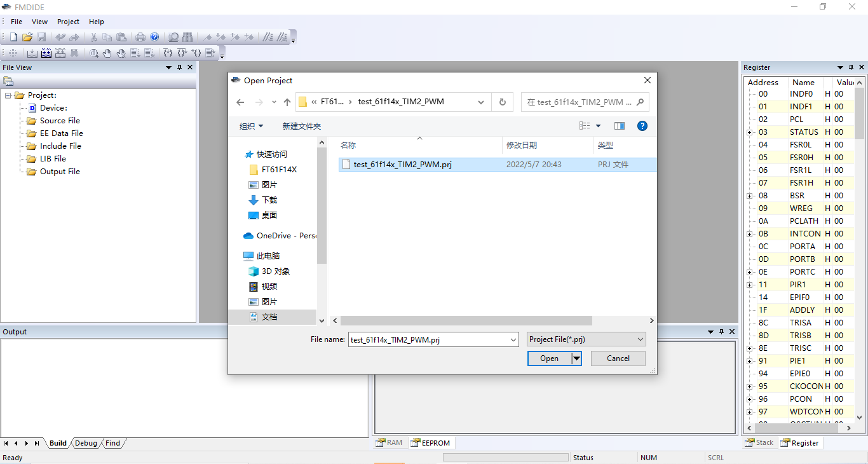Select 桌面 in the dialog sidebar
This screenshot has height=464, width=868.
[x=269, y=215]
